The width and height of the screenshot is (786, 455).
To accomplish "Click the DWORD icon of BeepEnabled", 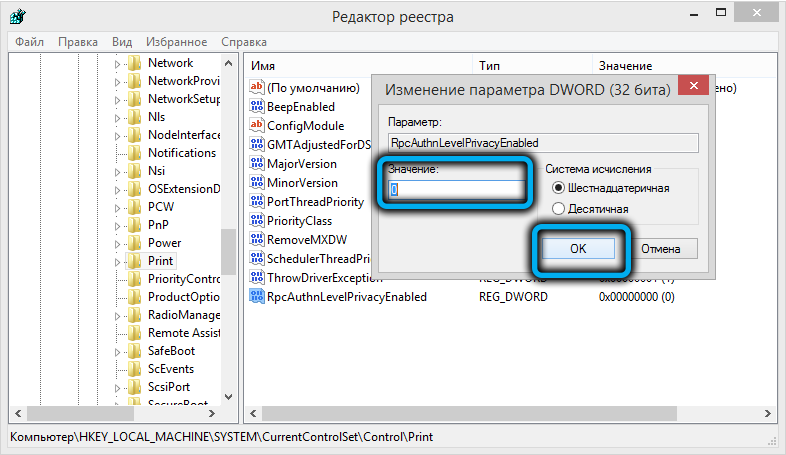I will pyautogui.click(x=257, y=106).
